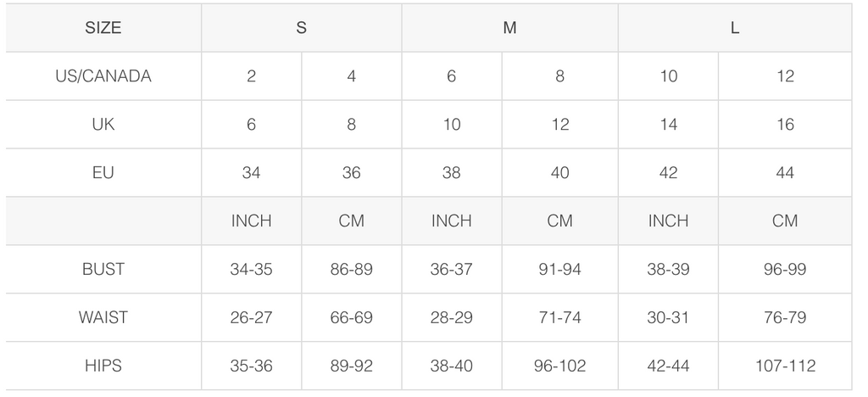Click the hips value 107-112 cell
The image size is (868, 397).
785,366
